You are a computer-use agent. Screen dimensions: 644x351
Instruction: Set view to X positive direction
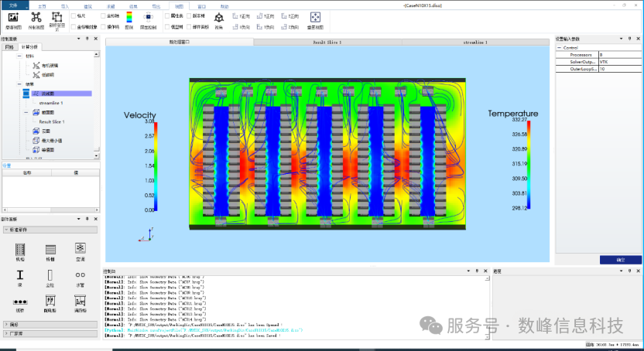pos(241,16)
